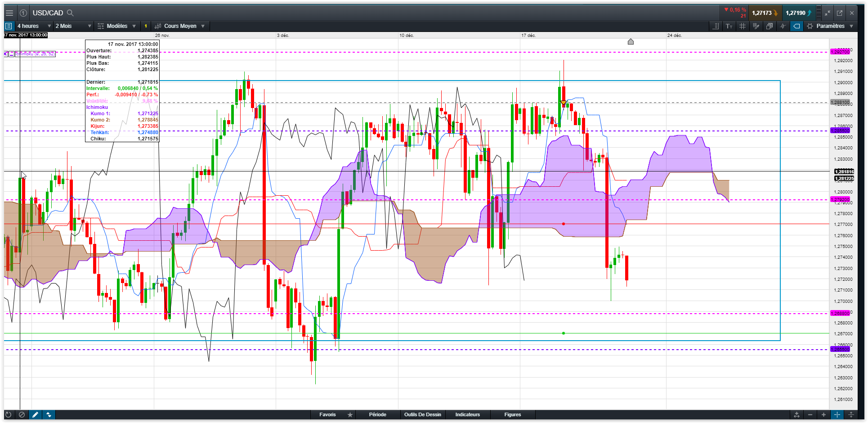Click the circled 1 info icon
The width and height of the screenshot is (868, 423).
pyautogui.click(x=23, y=13)
